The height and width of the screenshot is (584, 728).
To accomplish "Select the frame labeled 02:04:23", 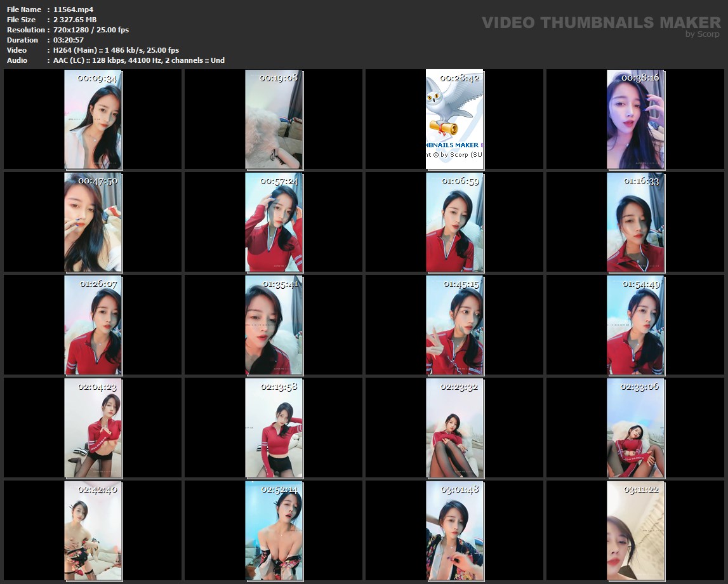I will point(93,428).
